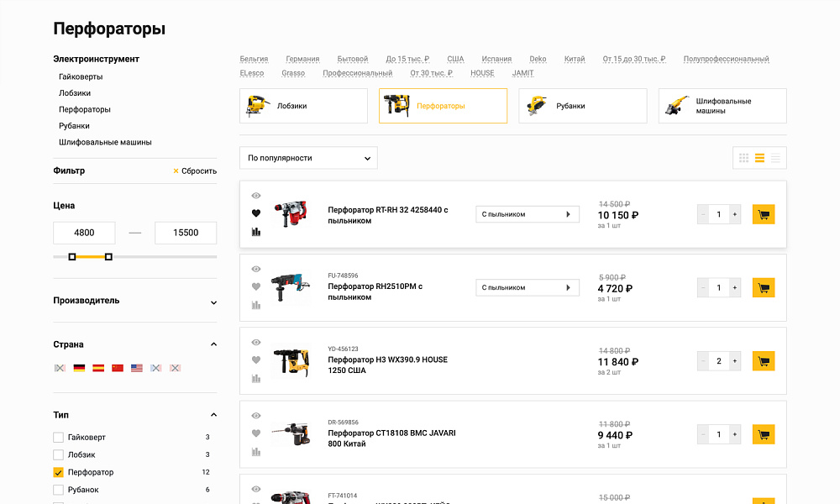Open the По популярности sort dropdown
The width and height of the screenshot is (840, 504).
pyautogui.click(x=308, y=158)
